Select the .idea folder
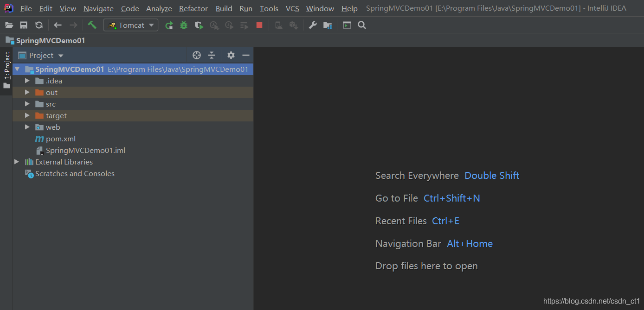Screen dimensions: 644x310 (133, 81)
